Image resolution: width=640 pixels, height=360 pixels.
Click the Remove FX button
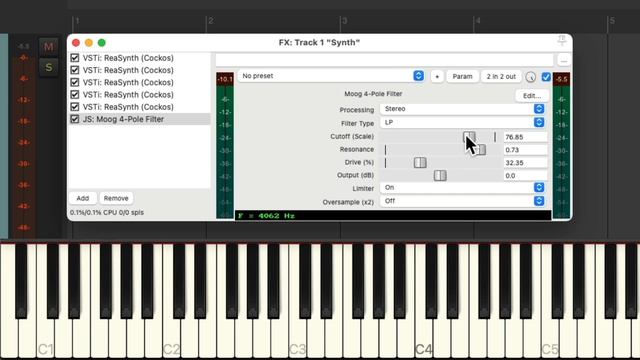point(116,198)
